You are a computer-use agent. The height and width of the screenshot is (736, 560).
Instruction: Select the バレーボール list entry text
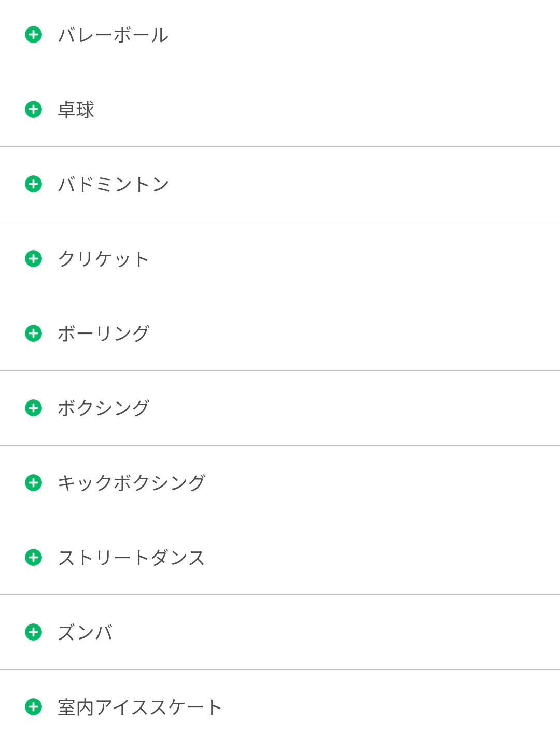tap(113, 35)
